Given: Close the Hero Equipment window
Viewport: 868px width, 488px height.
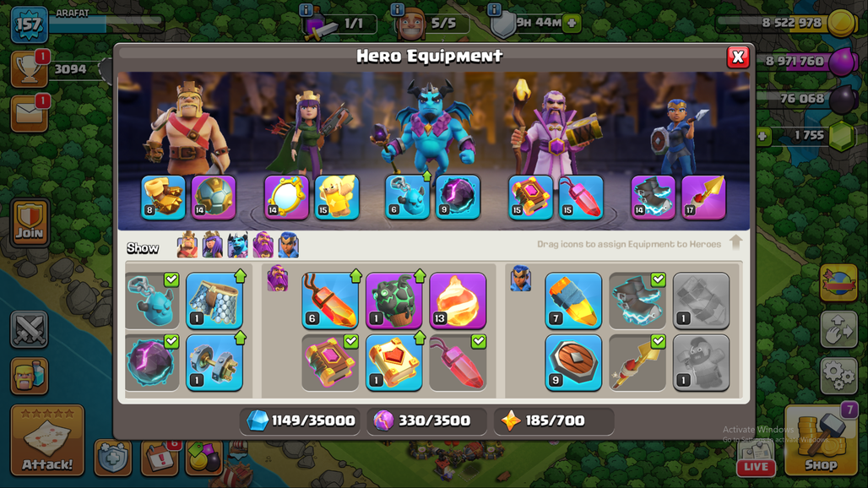Looking at the screenshot, I should 738,57.
